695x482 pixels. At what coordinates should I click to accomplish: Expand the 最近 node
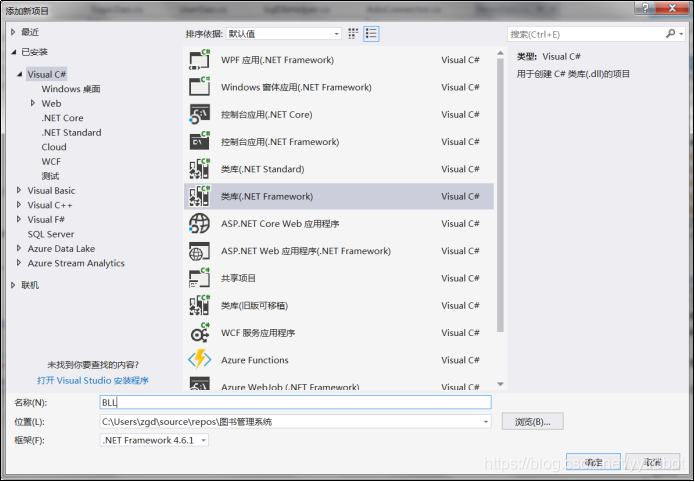(13, 32)
